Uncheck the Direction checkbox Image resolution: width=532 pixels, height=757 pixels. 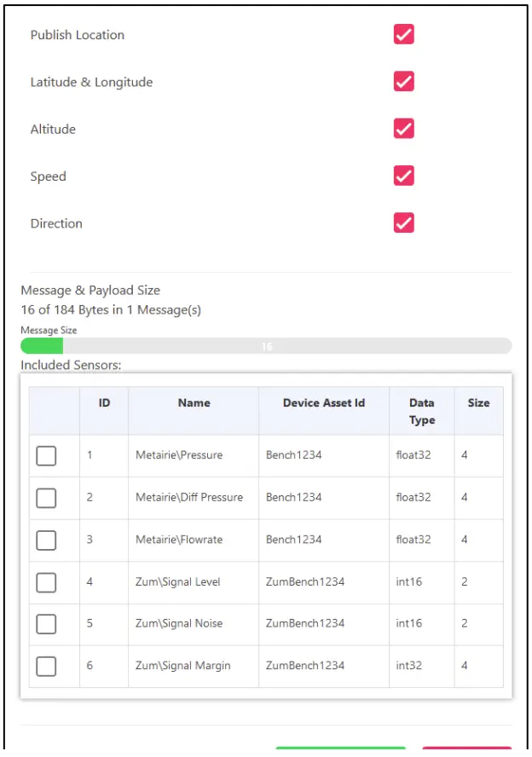[x=403, y=222]
